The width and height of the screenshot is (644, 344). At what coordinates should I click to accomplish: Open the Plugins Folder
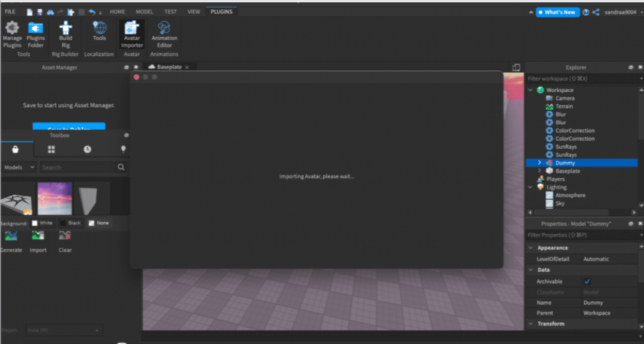click(x=35, y=35)
